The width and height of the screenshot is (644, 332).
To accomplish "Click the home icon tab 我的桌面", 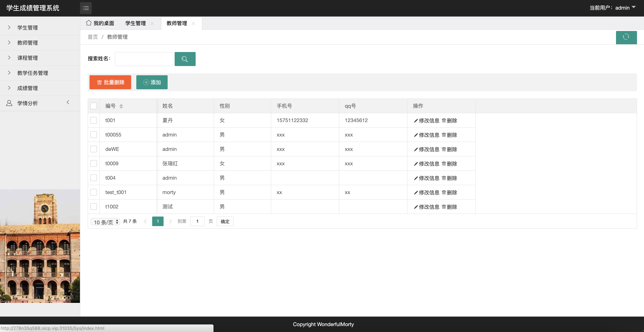I will pyautogui.click(x=100, y=23).
